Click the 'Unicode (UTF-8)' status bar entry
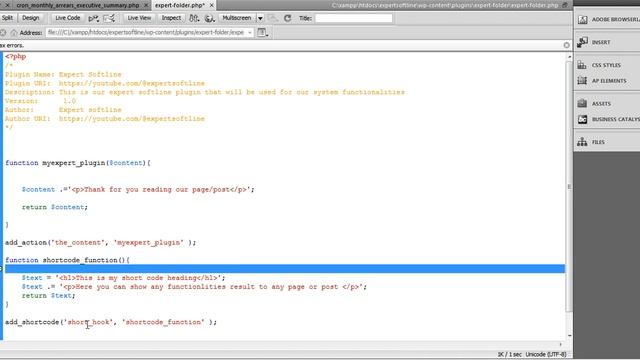The width and height of the screenshot is (640, 360). [546, 354]
